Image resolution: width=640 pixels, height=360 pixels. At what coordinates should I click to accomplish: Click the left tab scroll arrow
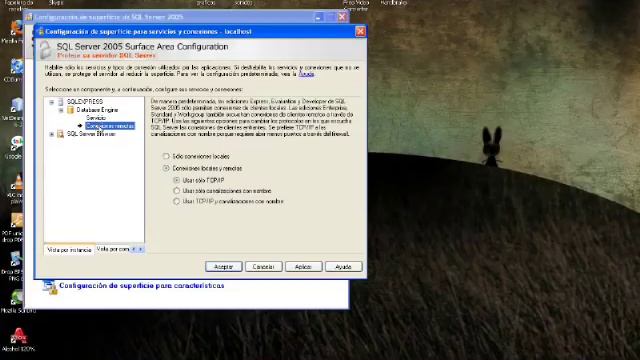[133, 249]
